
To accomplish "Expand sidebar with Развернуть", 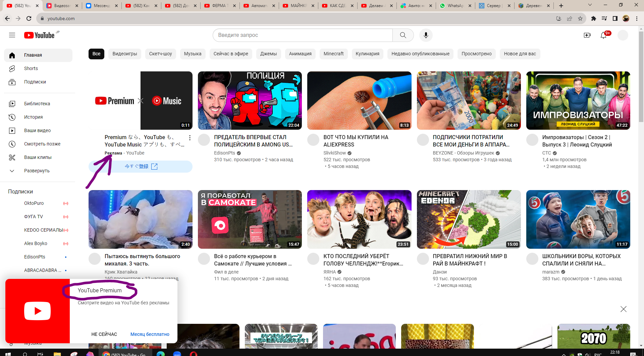I will 38,171.
